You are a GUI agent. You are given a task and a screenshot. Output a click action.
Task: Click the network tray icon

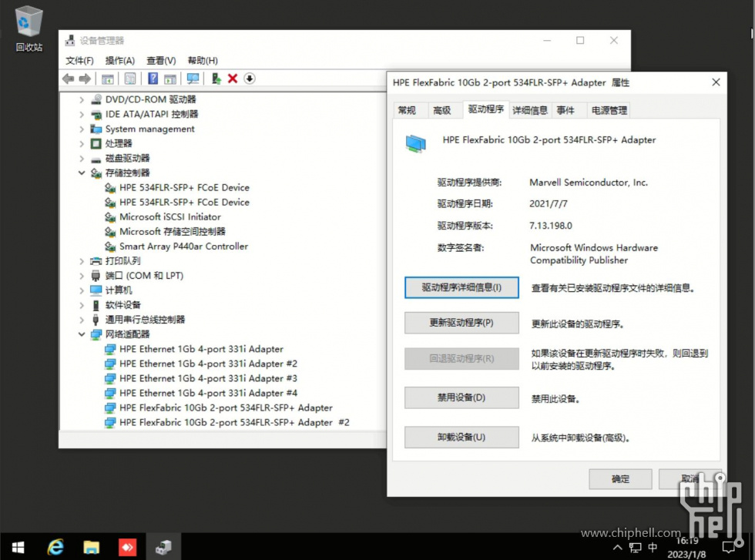point(635,548)
